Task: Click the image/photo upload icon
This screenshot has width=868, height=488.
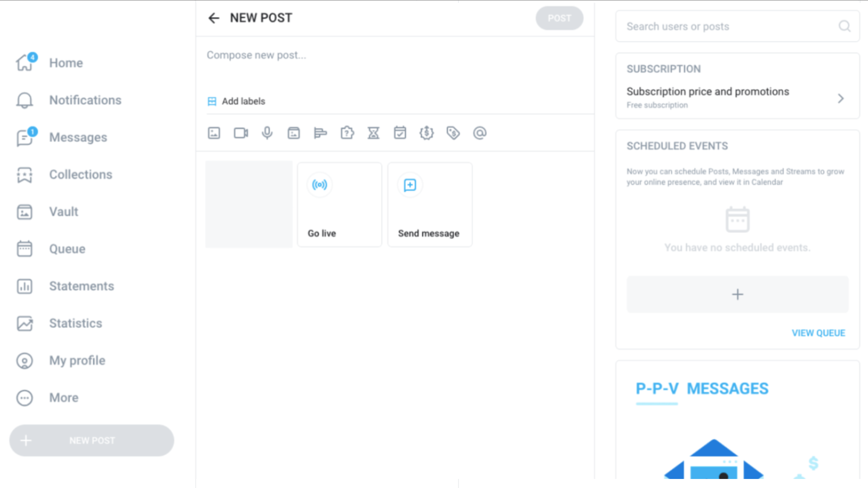Action: (x=213, y=132)
